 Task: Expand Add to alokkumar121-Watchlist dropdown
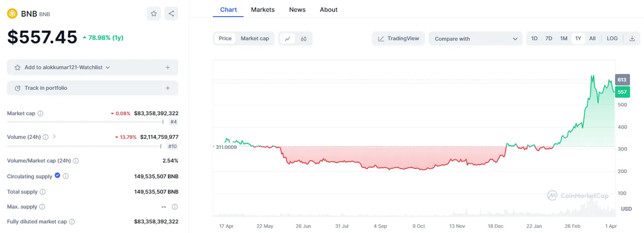tap(108, 67)
